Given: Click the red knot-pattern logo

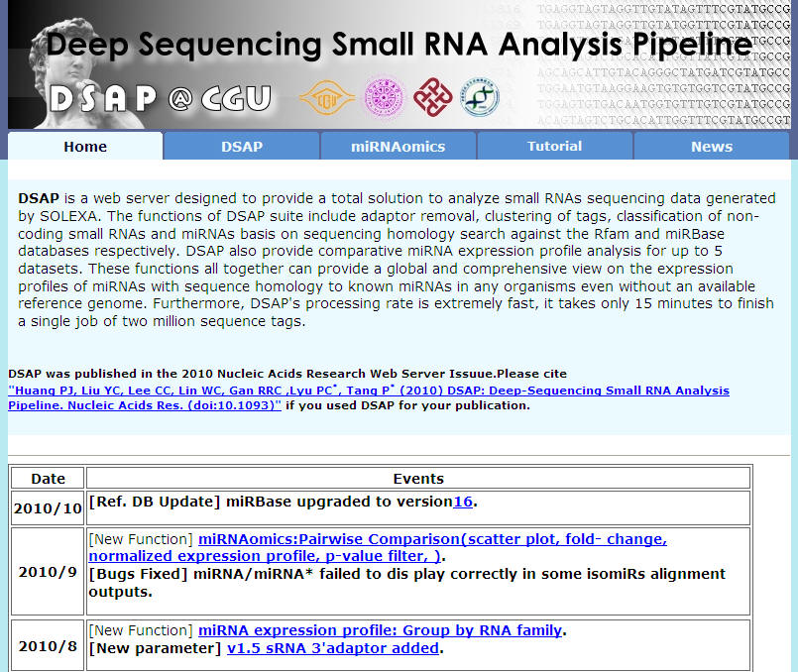Looking at the screenshot, I should point(432,97).
